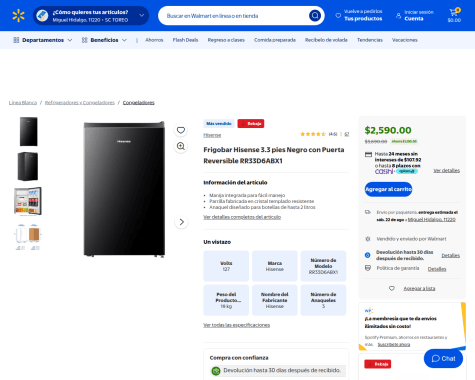The image size is (475, 380).
Task: Open the Chat button
Action: pyautogui.click(x=443, y=358)
